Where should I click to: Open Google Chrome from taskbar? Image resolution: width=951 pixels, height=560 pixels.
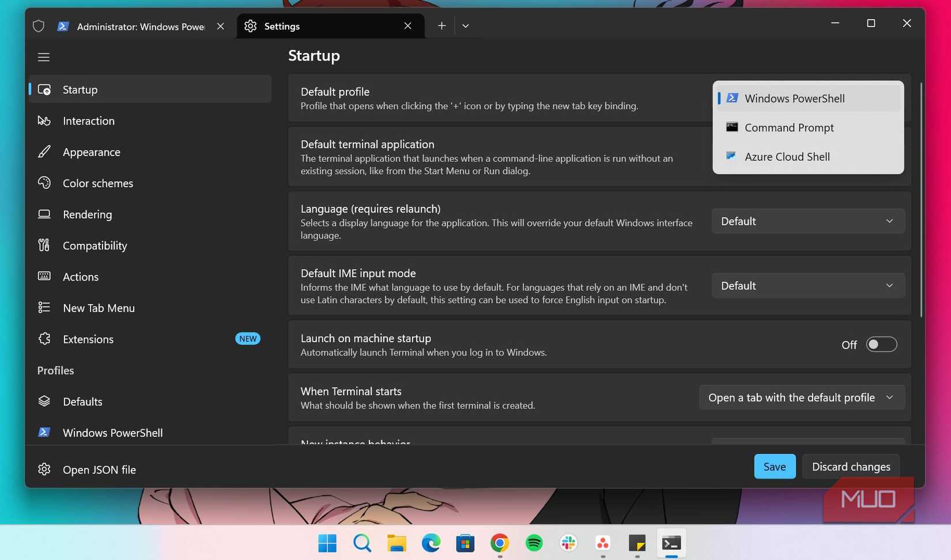click(500, 543)
